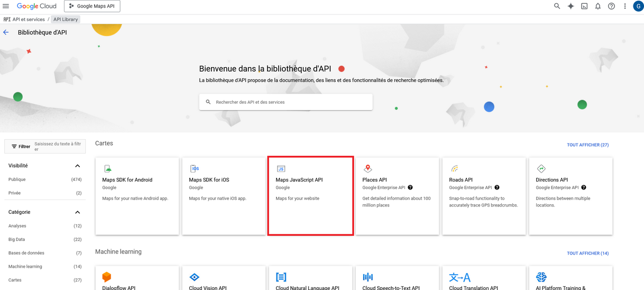Open the hamburger navigation menu
Viewport: 644px width, 290px height.
[x=6, y=6]
